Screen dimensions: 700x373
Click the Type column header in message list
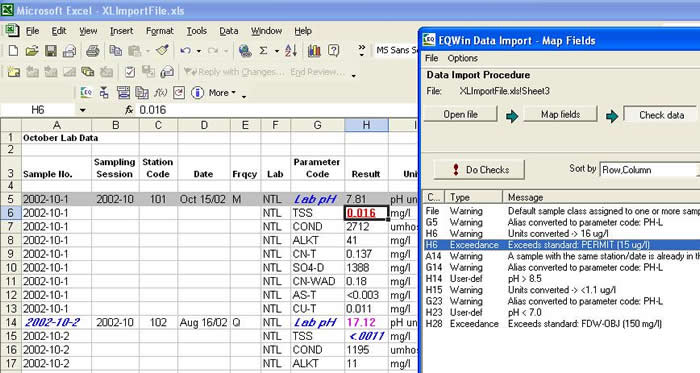(x=474, y=197)
